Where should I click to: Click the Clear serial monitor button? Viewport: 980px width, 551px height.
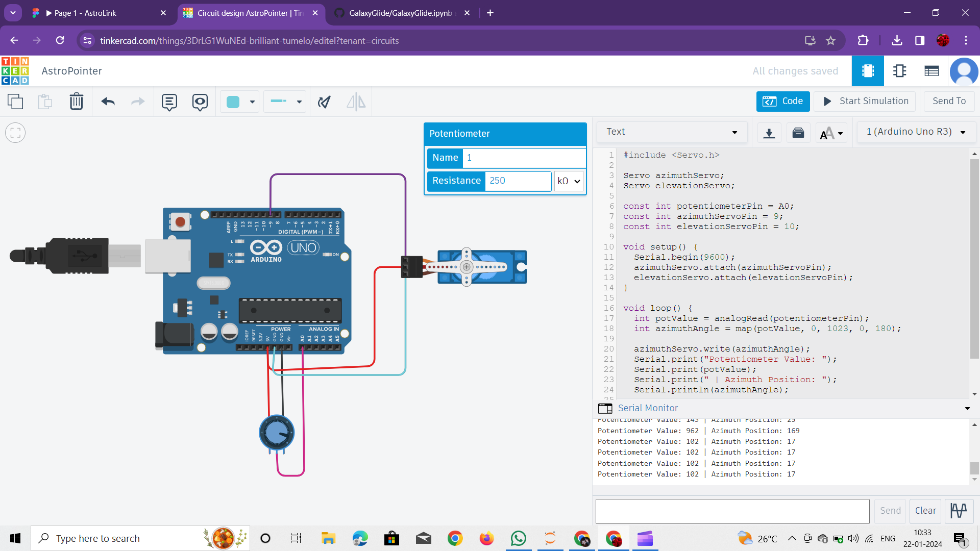(x=925, y=511)
